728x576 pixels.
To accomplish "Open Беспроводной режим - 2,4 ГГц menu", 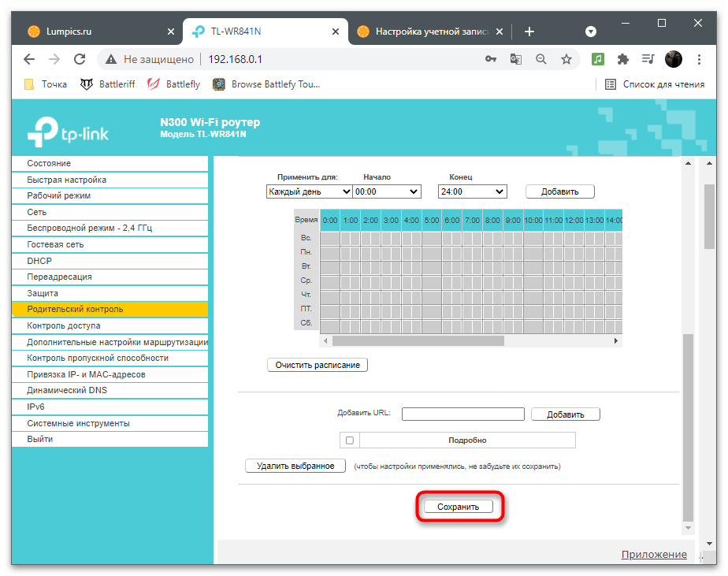I will click(110, 228).
